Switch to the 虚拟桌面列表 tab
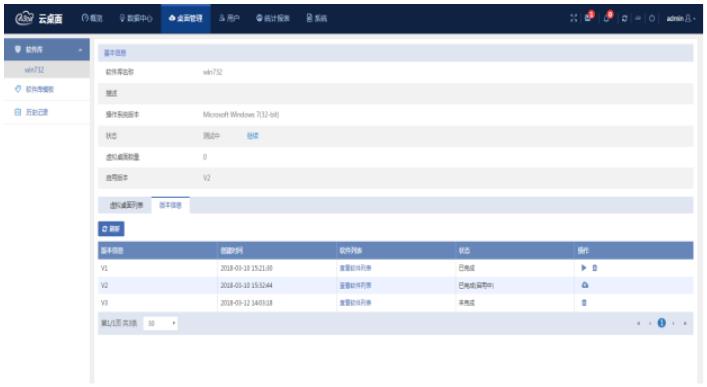 click(126, 205)
